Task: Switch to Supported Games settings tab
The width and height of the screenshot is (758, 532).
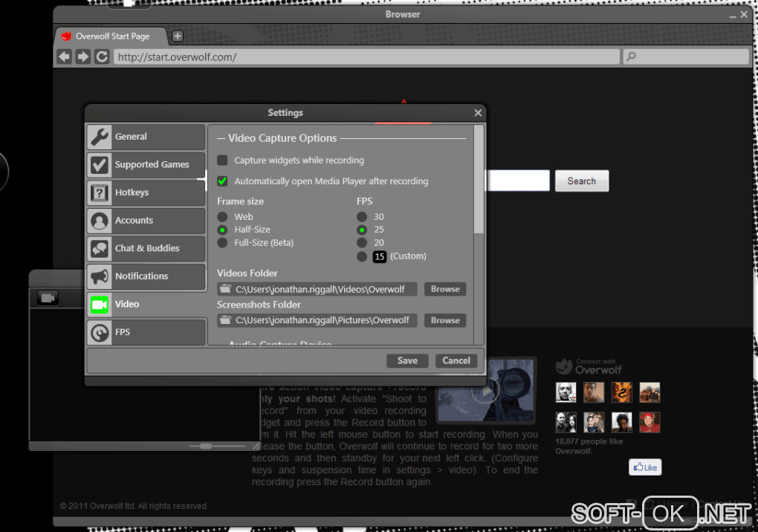Action: (146, 165)
